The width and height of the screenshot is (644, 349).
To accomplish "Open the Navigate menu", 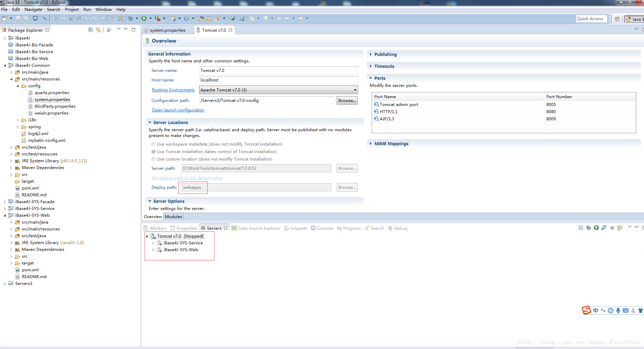I will pyautogui.click(x=33, y=10).
